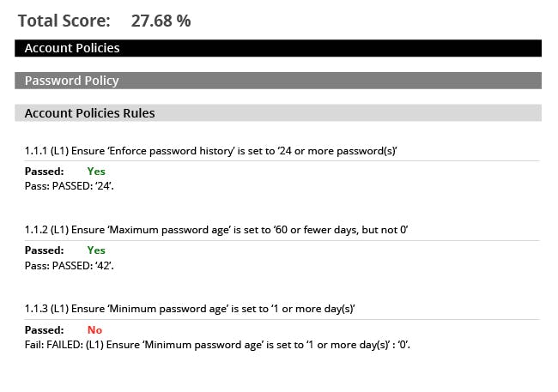Click the Passed label under rule 1.1.2
Screen dimensions: 558x392
44,250
